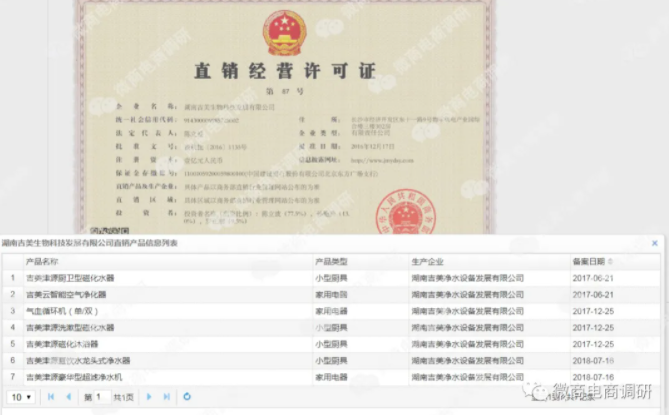Select row 7 吉美津源豪华型超滤净水机
This screenshot has height=415, width=669.
click(x=331, y=377)
